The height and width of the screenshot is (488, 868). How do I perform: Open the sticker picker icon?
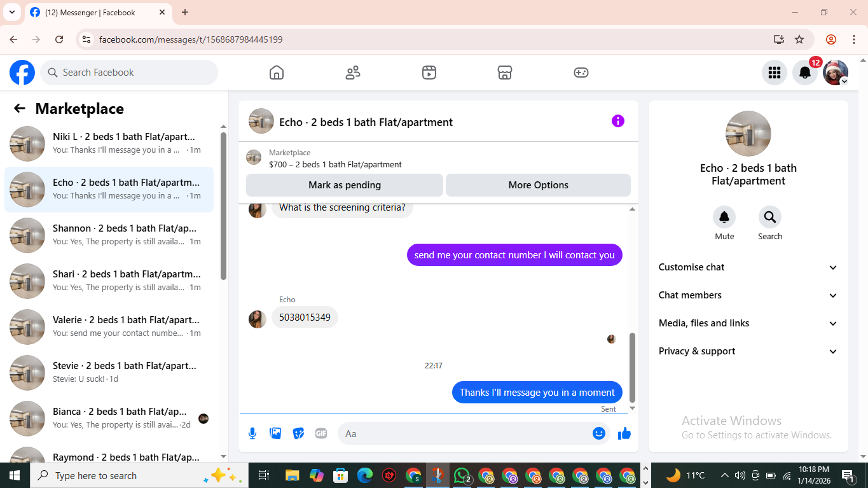coord(298,433)
